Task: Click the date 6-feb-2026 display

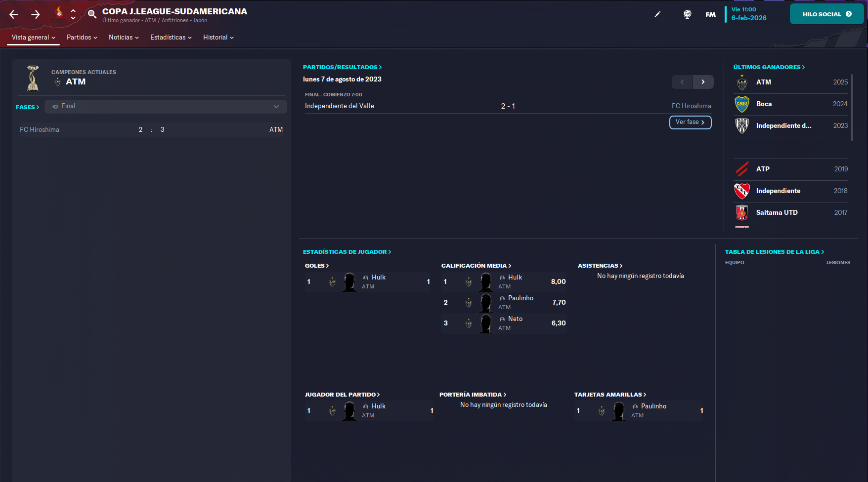Action: point(749,18)
